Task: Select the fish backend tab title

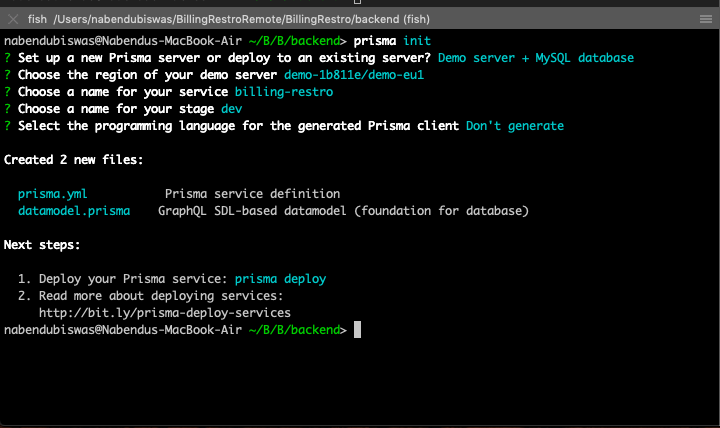Action: coord(229,19)
